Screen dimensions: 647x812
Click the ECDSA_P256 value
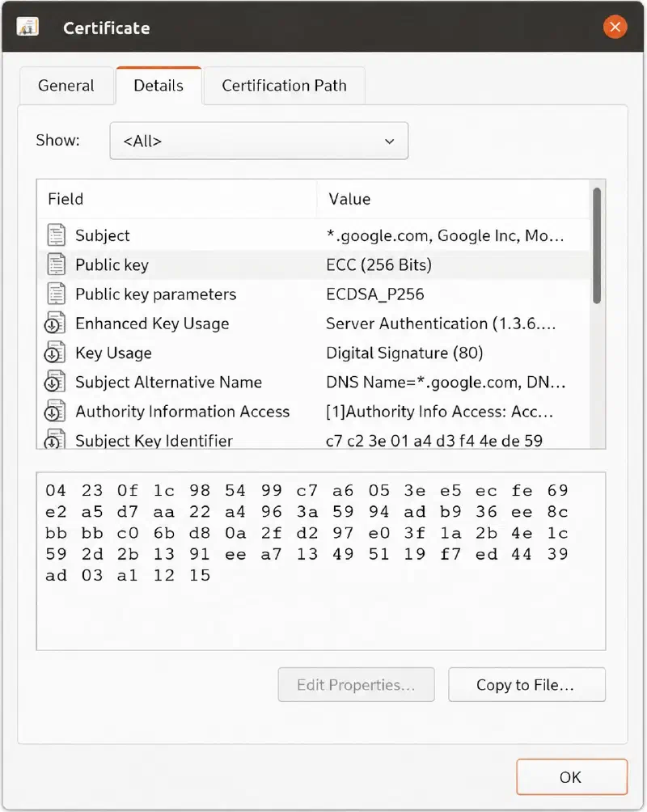point(375,294)
